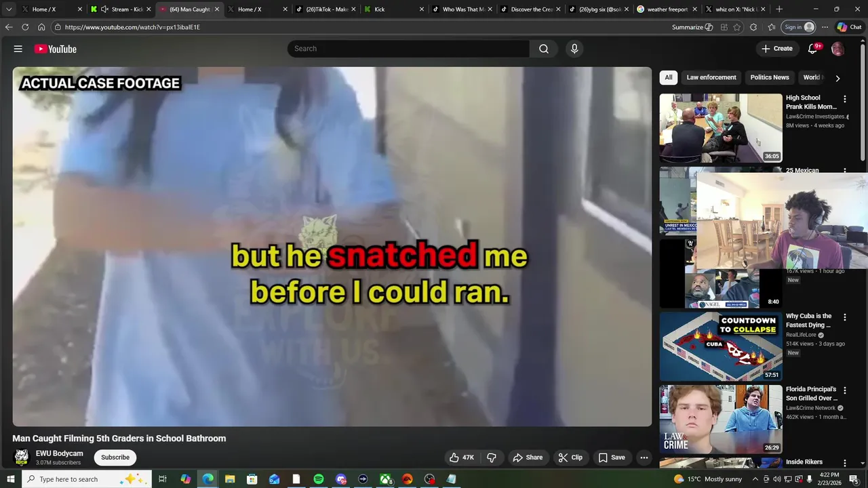
Task: Open the YouTube account avatar menu
Action: pos(837,49)
